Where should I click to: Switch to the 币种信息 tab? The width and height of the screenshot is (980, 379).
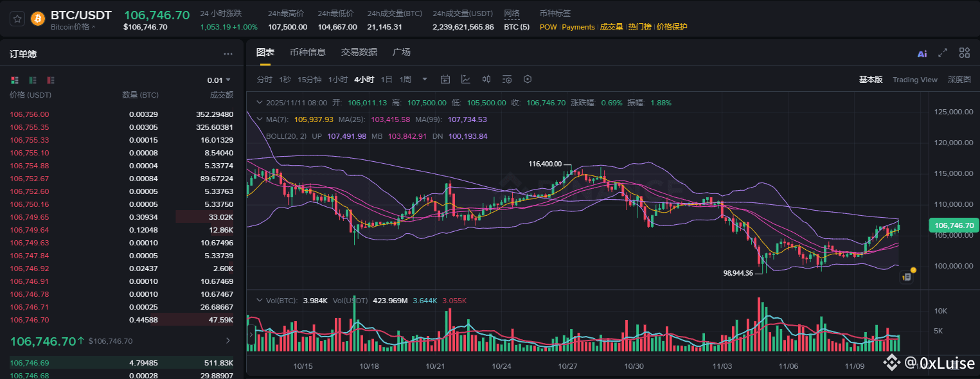(x=308, y=52)
